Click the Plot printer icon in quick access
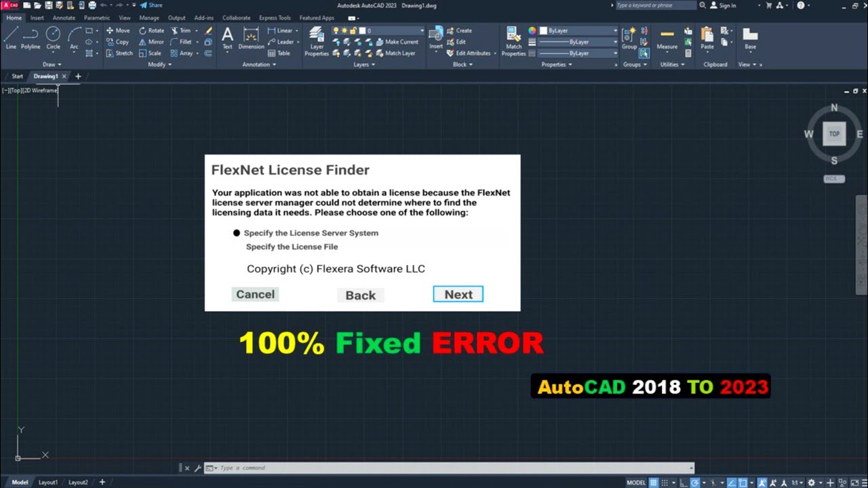The width and height of the screenshot is (868, 488). [91, 5]
